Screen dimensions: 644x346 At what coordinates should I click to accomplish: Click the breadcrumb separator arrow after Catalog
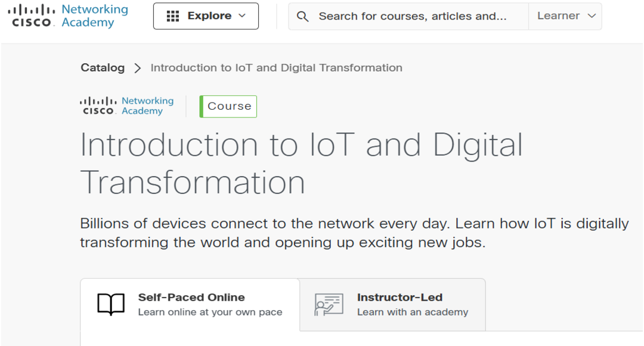coord(138,68)
